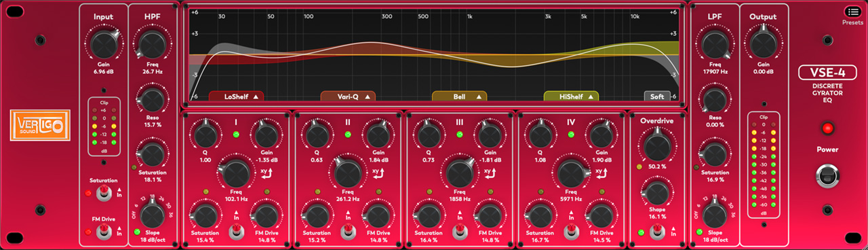Click the Vertigo Sound logo
Viewport: 868px width, 250px height.
tap(39, 125)
